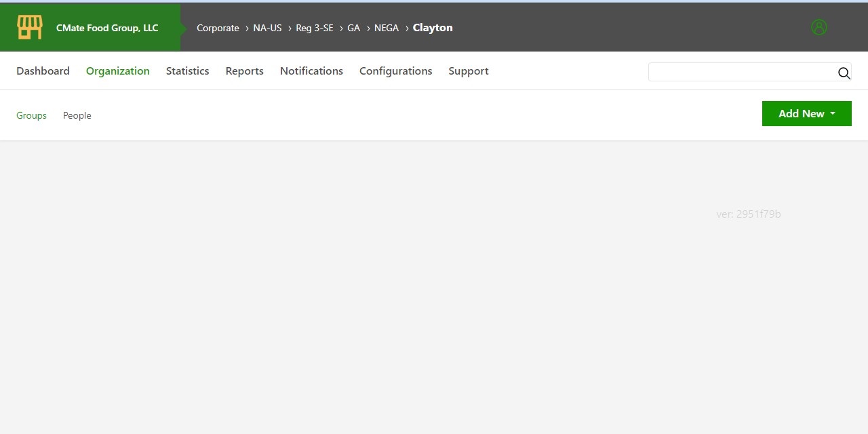
Task: Select the Clayton breadcrumb item
Action: 433,28
